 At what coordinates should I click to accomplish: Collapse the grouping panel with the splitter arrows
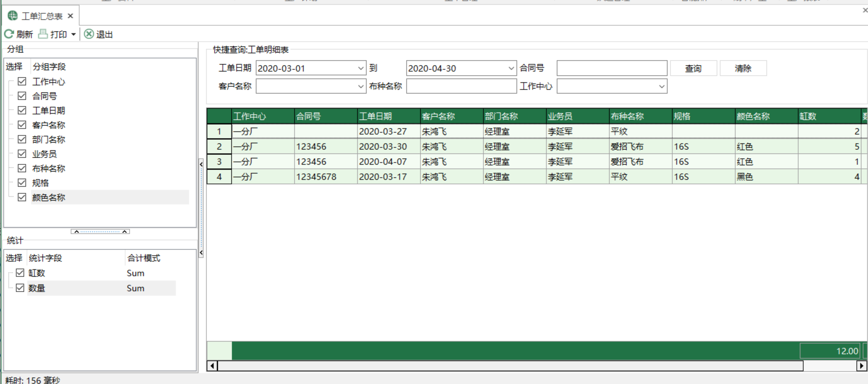tap(100, 231)
